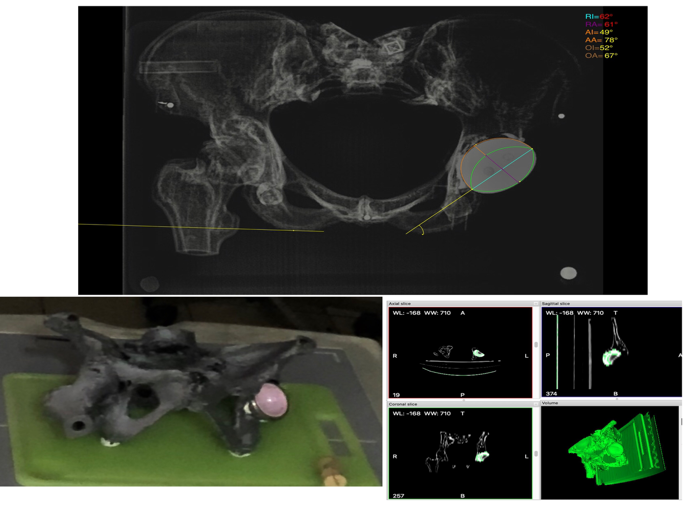Click the green segmented cup in the sagittal slice
The width and height of the screenshot is (700, 525).
point(611,357)
